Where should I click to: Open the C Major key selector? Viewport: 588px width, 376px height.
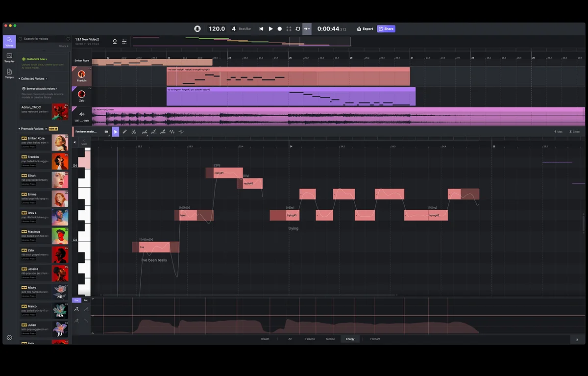pos(84,142)
